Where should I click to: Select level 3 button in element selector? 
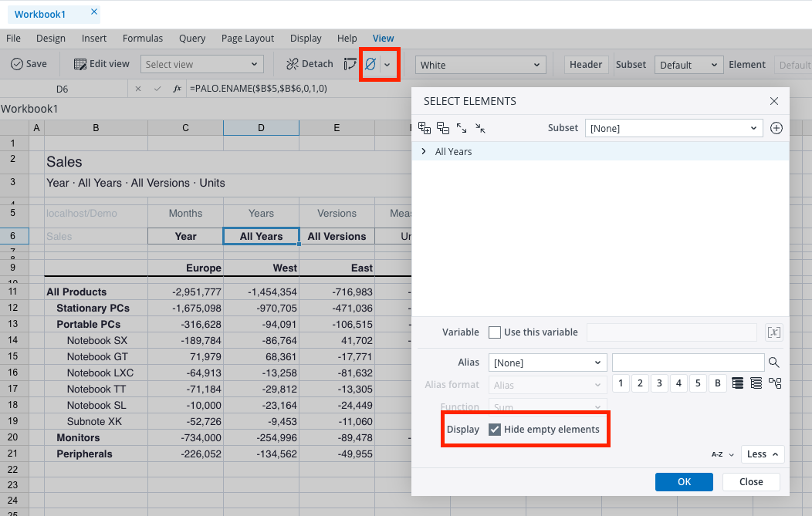point(659,383)
